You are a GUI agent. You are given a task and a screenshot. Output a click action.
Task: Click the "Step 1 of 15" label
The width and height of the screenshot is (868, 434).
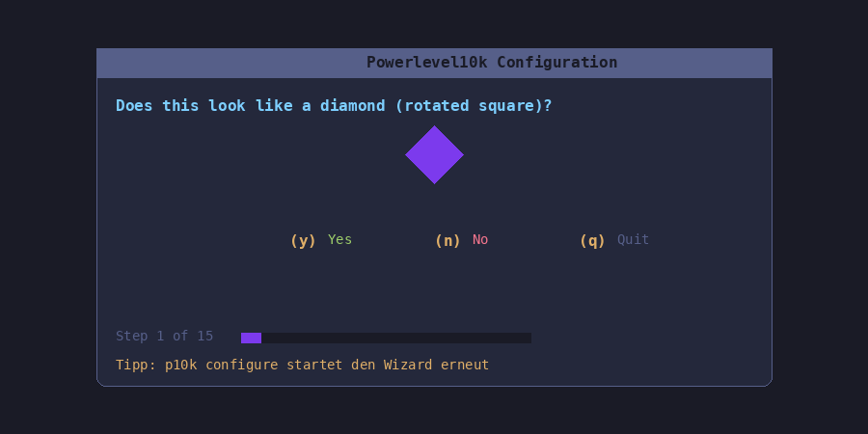(x=164, y=337)
